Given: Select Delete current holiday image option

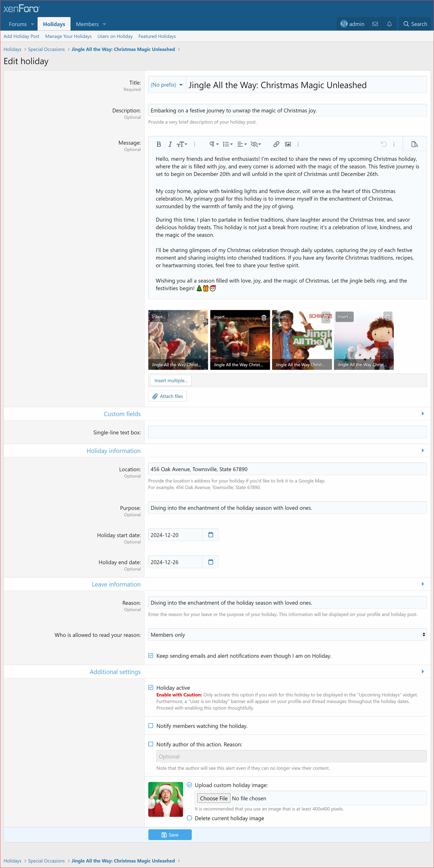Looking at the screenshot, I should (x=189, y=818).
